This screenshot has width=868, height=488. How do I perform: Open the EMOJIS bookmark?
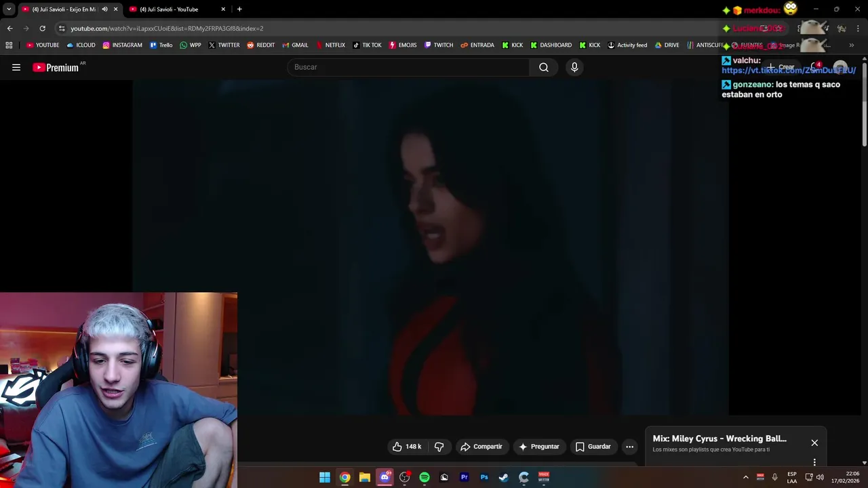coord(403,45)
